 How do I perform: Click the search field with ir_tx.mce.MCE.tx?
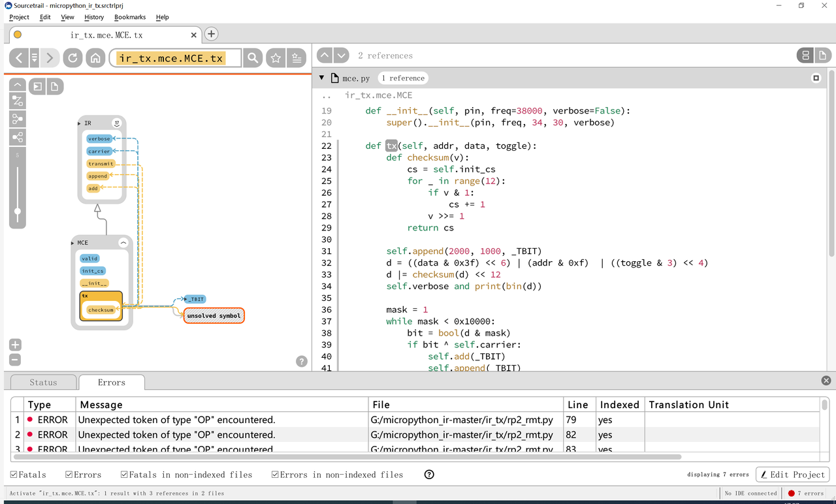[x=175, y=58]
